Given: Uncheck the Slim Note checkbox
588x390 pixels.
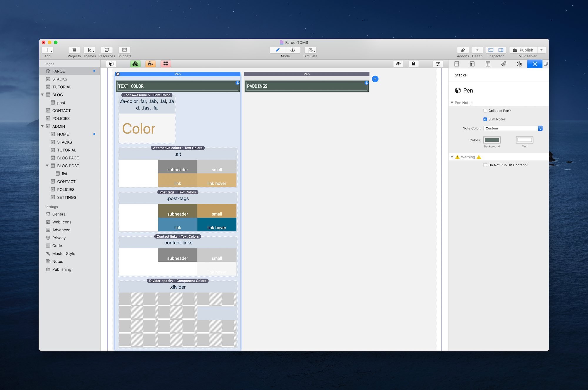Looking at the screenshot, I should click(485, 119).
